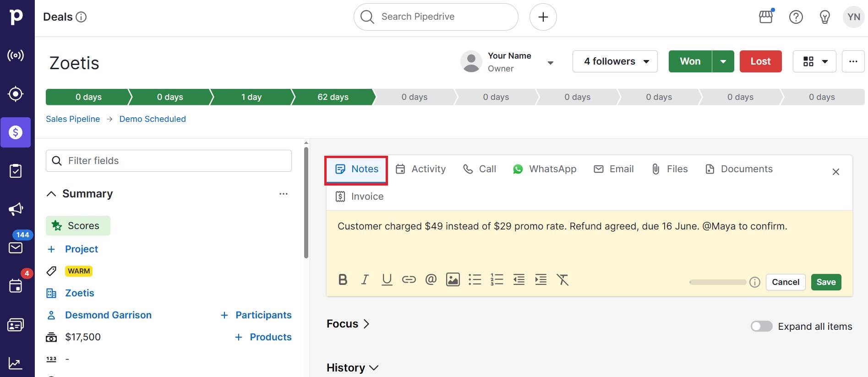Screen dimensions: 868x377
Task: Open the Help question mark icon
Action: (796, 17)
